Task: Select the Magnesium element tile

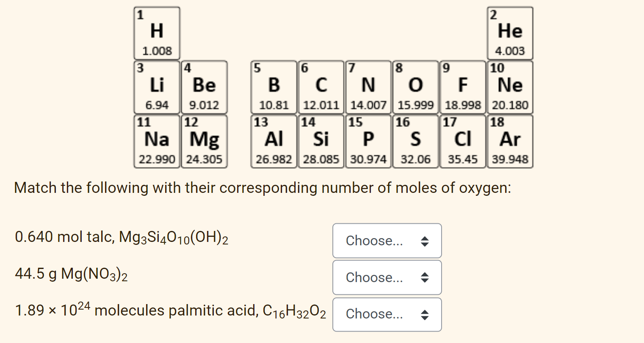Action: click(x=204, y=141)
